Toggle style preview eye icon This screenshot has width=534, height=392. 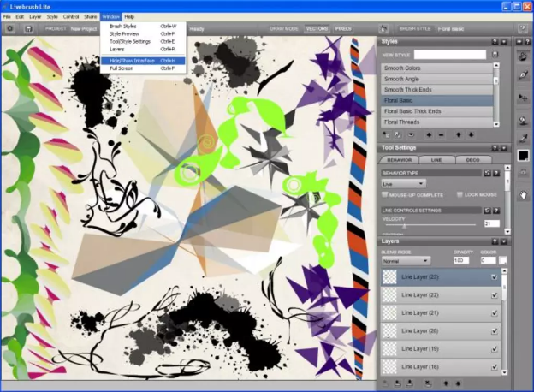411,135
